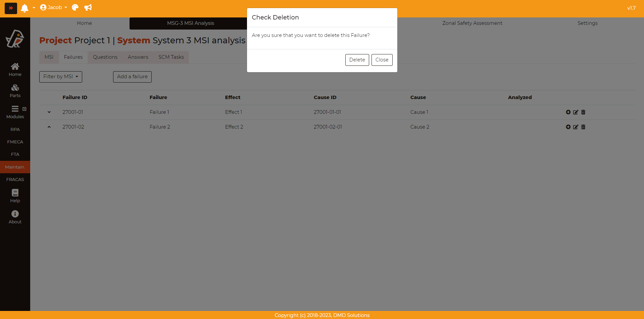Expand the row for failure 27001-01
The image size is (644, 319).
coord(49,112)
